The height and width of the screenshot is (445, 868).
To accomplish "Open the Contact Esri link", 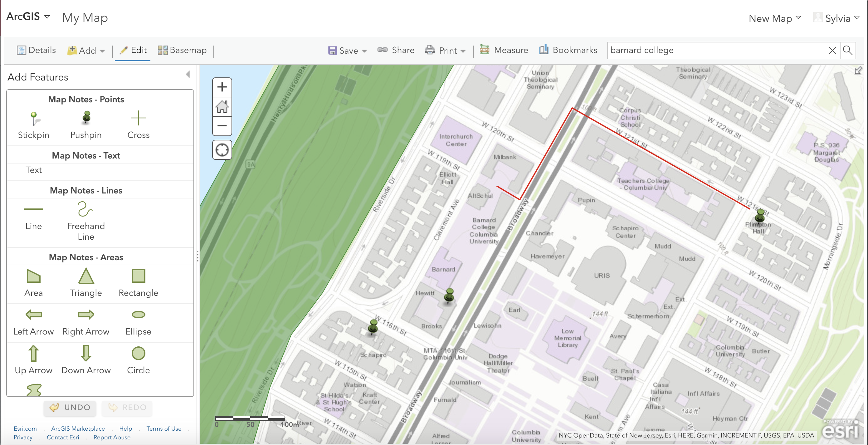I will pos(63,437).
